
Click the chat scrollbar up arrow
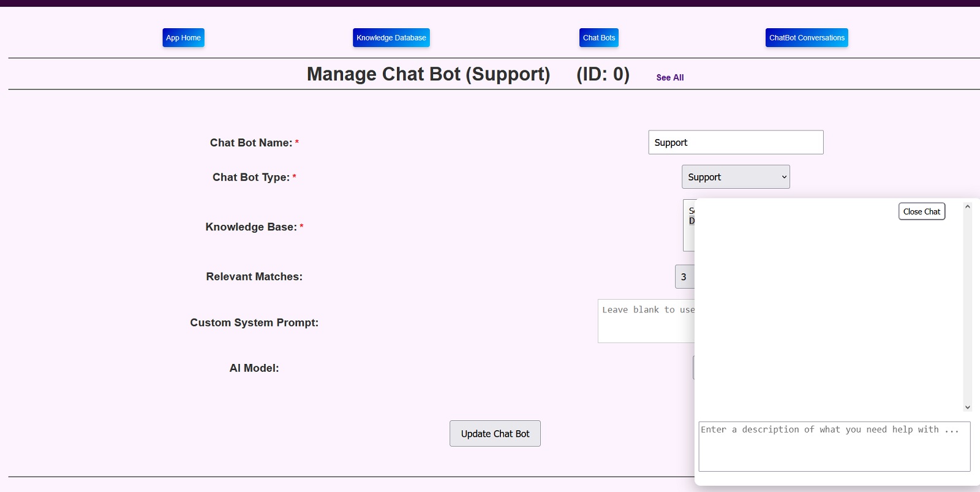[967, 206]
